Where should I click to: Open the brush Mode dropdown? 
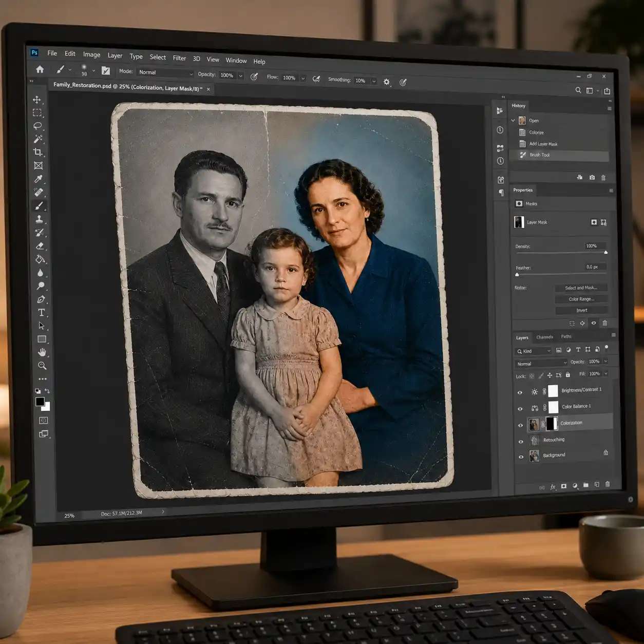point(165,73)
